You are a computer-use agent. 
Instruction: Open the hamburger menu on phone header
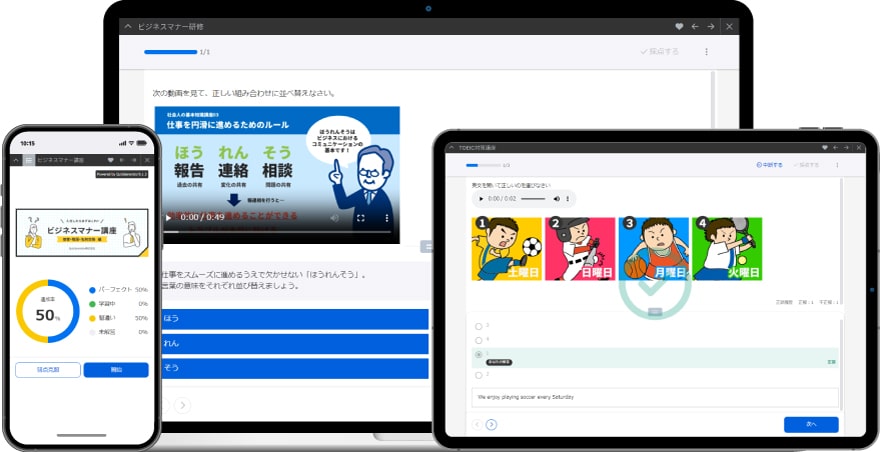point(30,160)
